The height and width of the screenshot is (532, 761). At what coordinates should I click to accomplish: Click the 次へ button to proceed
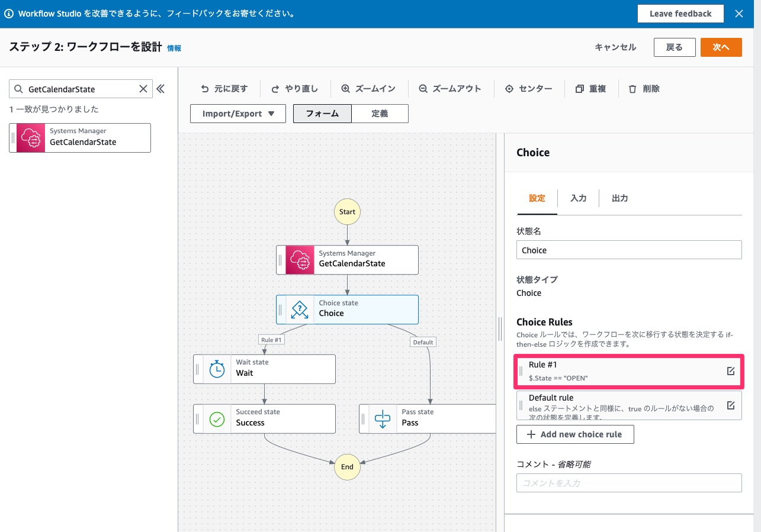coord(721,47)
